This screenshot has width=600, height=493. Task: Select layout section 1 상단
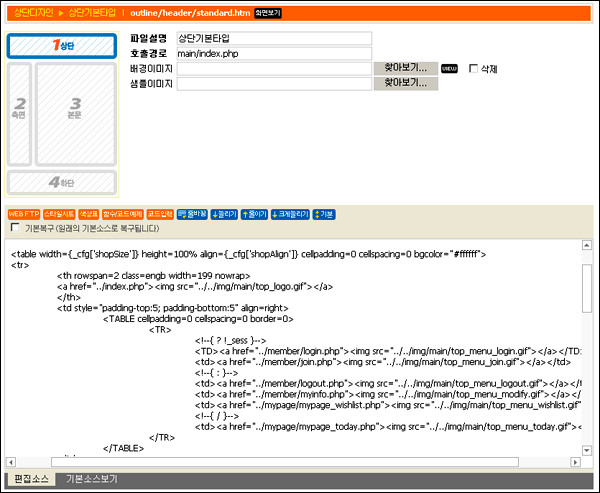62,46
